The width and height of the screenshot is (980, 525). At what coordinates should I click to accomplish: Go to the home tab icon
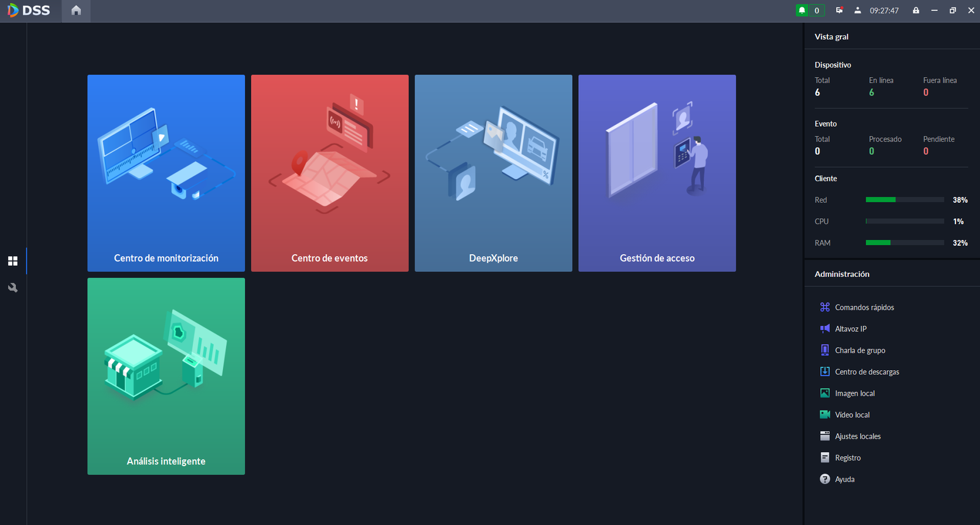point(76,10)
